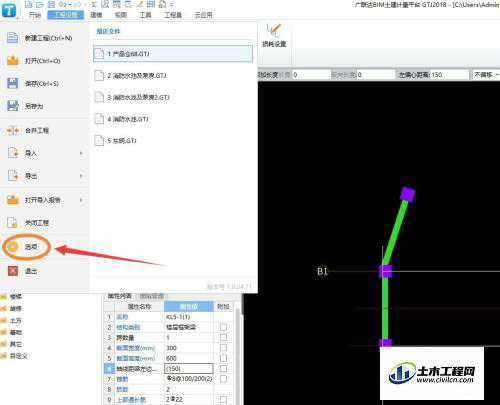Click the new file icon in quick access toolbar
The width and height of the screenshot is (500, 405).
pyautogui.click(x=29, y=4)
